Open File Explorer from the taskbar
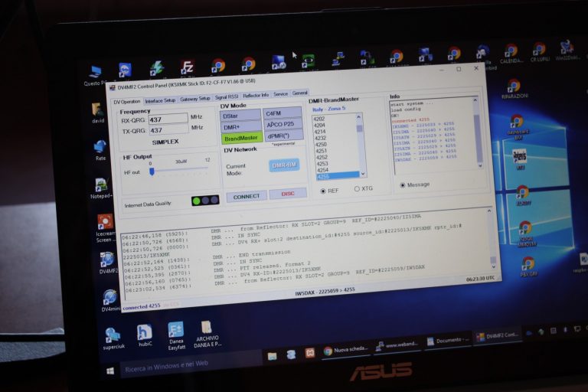This screenshot has width=588, height=392. 273,355
